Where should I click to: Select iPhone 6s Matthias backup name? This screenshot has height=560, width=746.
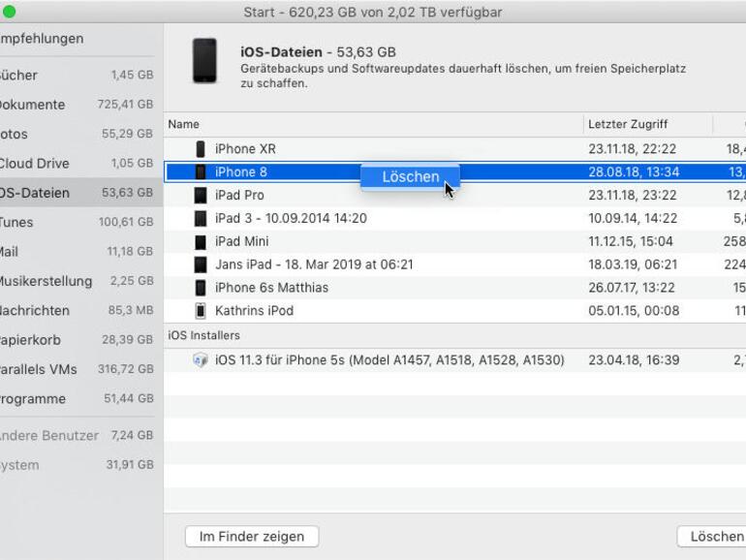pyautogui.click(x=271, y=288)
